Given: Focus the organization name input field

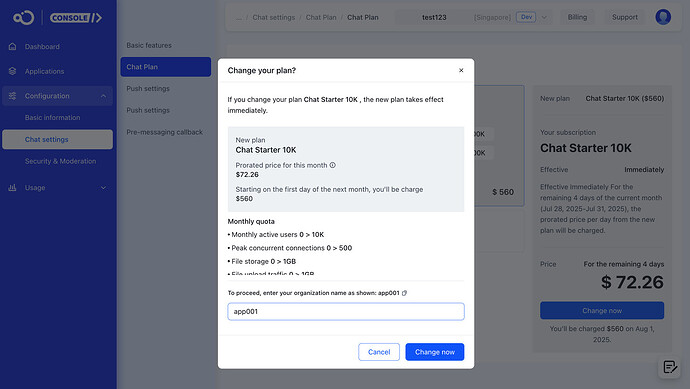Looking at the screenshot, I should [x=346, y=312].
